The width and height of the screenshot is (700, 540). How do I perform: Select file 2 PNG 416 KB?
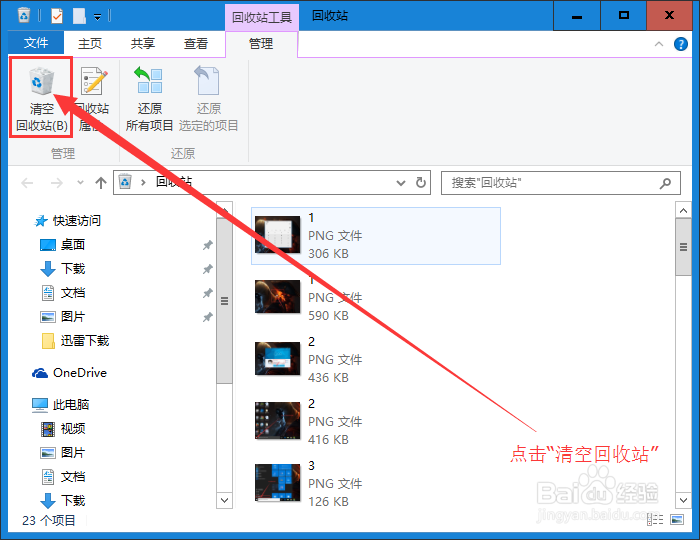click(x=376, y=422)
